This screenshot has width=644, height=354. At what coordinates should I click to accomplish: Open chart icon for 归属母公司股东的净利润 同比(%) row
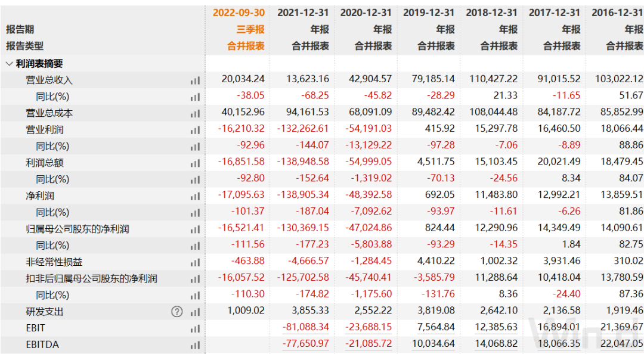(195, 246)
